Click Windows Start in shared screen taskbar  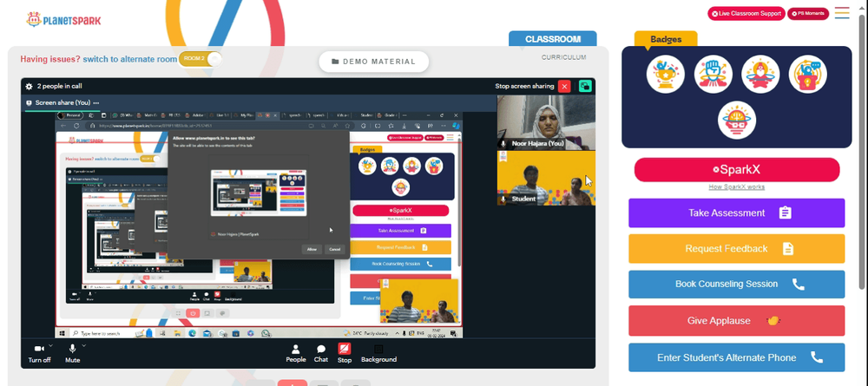click(x=62, y=333)
